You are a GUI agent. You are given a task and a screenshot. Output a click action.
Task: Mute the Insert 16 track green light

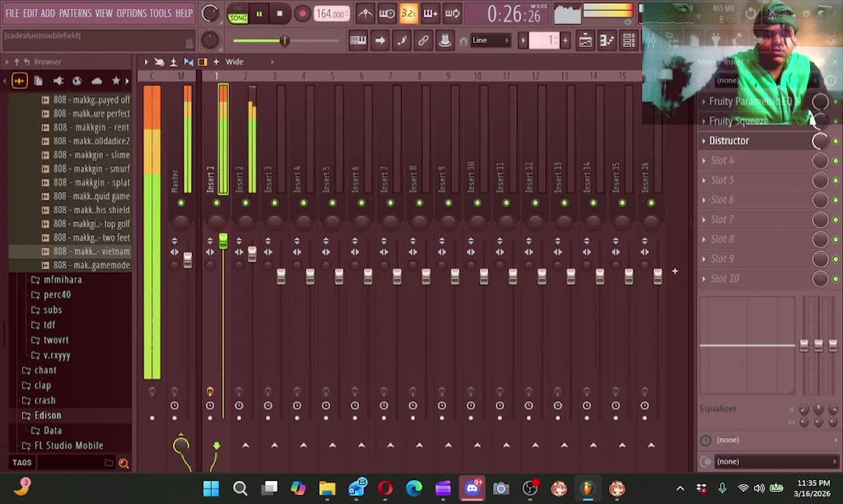651,203
